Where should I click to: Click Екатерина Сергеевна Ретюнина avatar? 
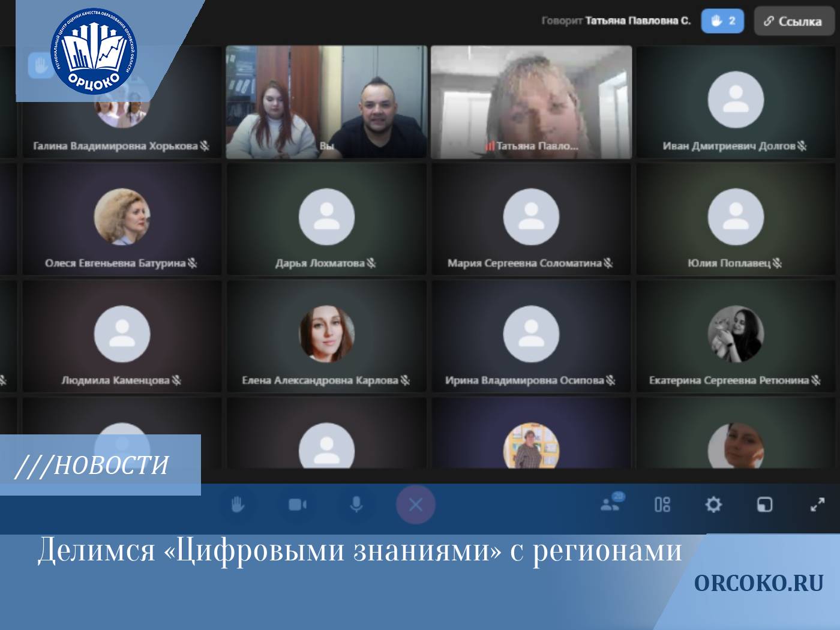click(735, 334)
